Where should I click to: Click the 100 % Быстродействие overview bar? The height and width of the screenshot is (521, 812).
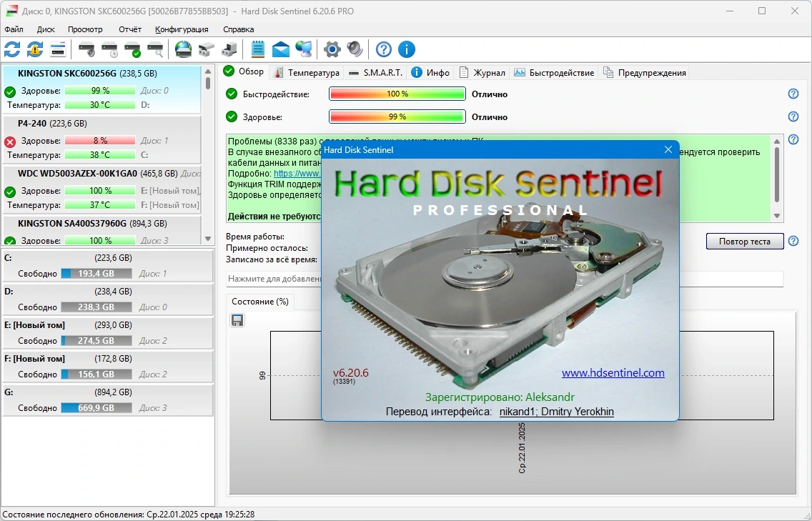coord(397,94)
